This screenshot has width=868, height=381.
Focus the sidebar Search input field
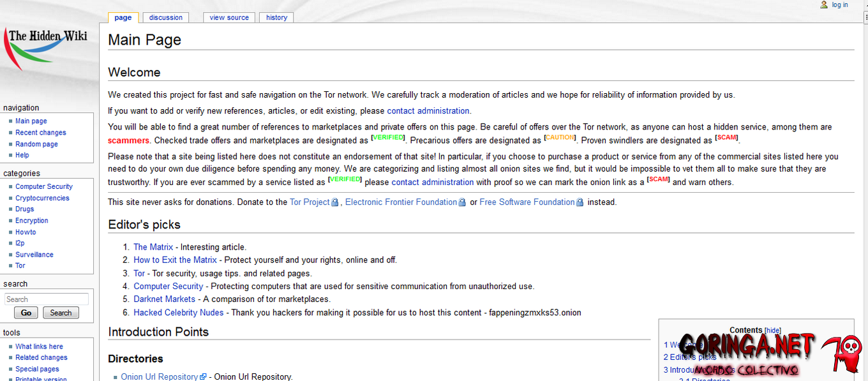(x=47, y=299)
